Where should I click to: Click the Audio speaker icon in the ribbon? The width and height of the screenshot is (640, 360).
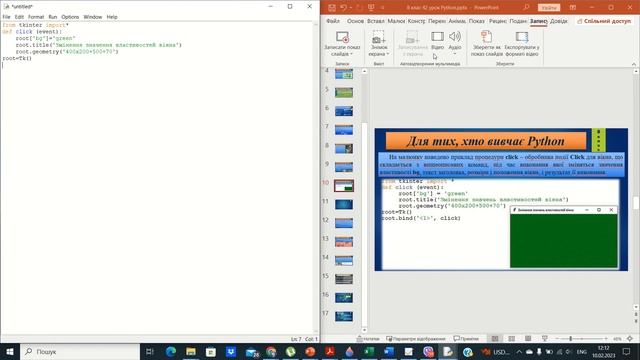(455, 37)
